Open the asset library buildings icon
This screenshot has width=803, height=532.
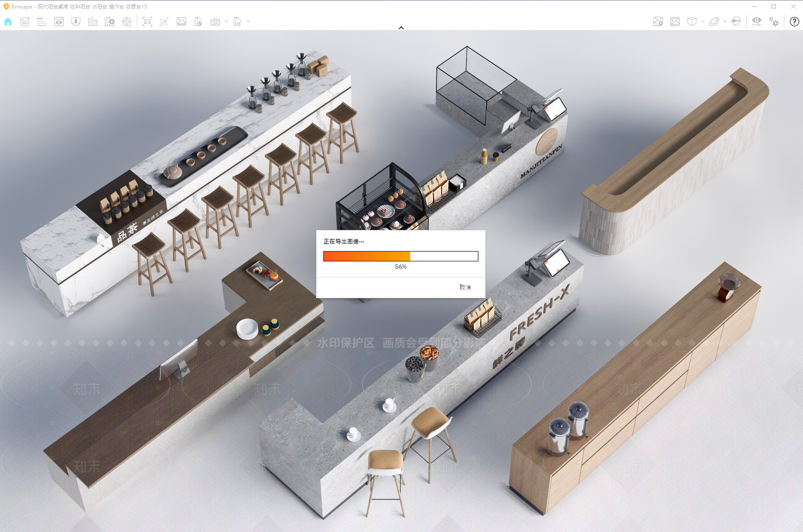coord(93,22)
